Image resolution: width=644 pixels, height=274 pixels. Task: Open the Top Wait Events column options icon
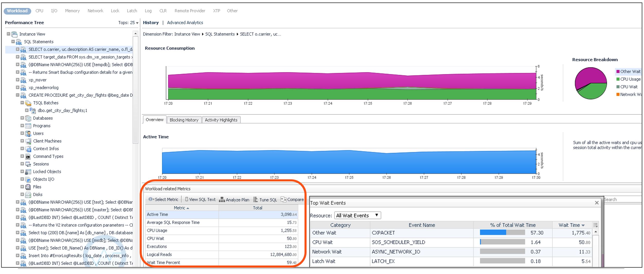pyautogui.click(x=595, y=225)
